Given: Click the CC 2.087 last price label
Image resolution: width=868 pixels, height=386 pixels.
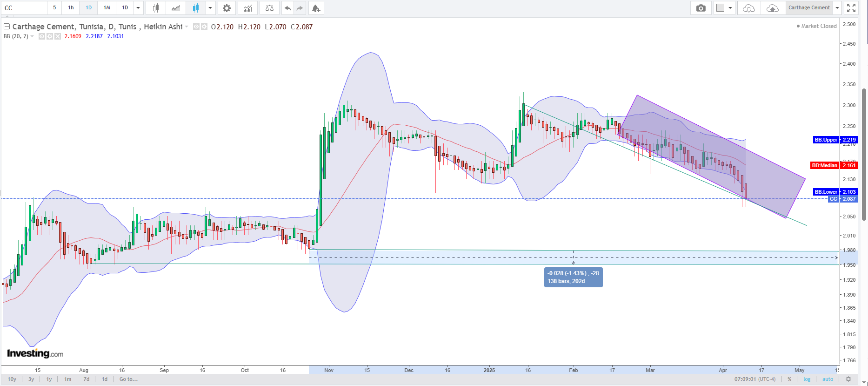Looking at the screenshot, I should pyautogui.click(x=843, y=199).
